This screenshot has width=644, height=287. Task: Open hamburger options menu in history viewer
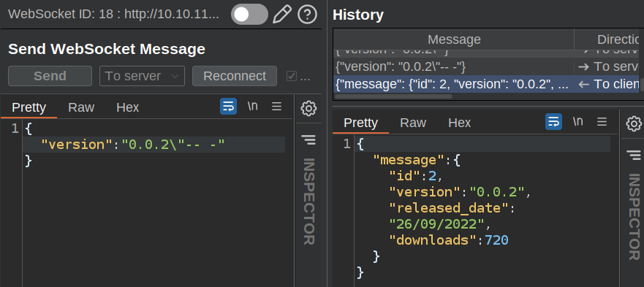[x=602, y=122]
